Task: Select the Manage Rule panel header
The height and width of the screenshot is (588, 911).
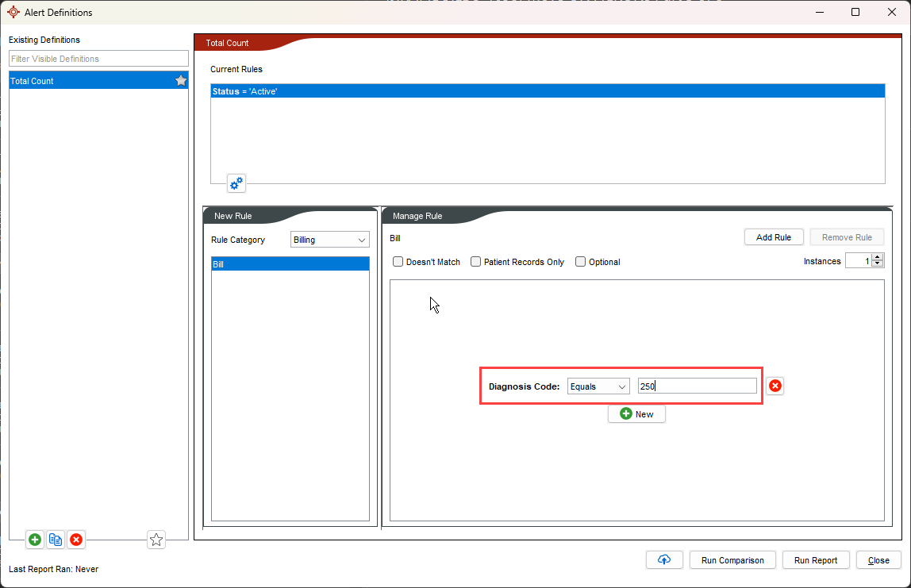Action: 417,216
